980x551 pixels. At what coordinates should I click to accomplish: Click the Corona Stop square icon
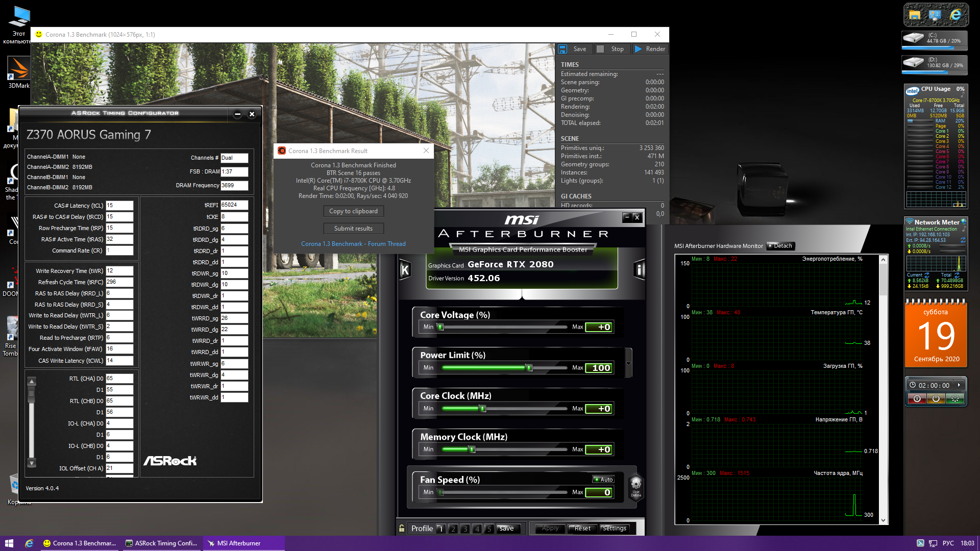[601, 49]
